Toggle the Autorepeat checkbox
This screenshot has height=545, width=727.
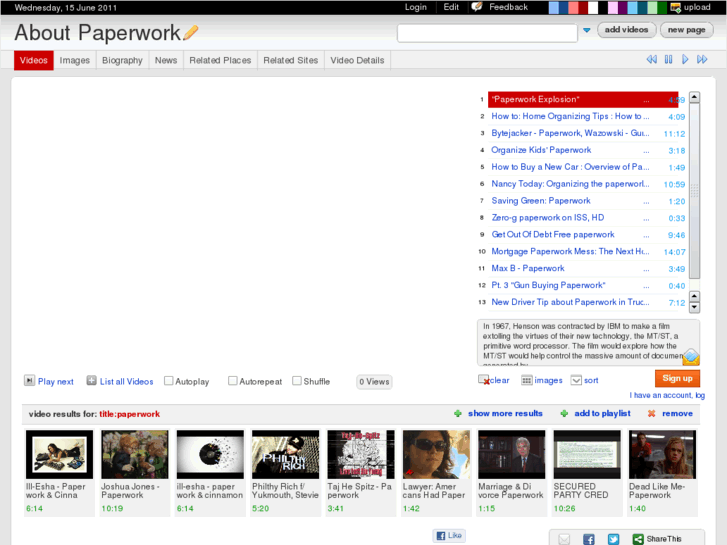pos(233,381)
